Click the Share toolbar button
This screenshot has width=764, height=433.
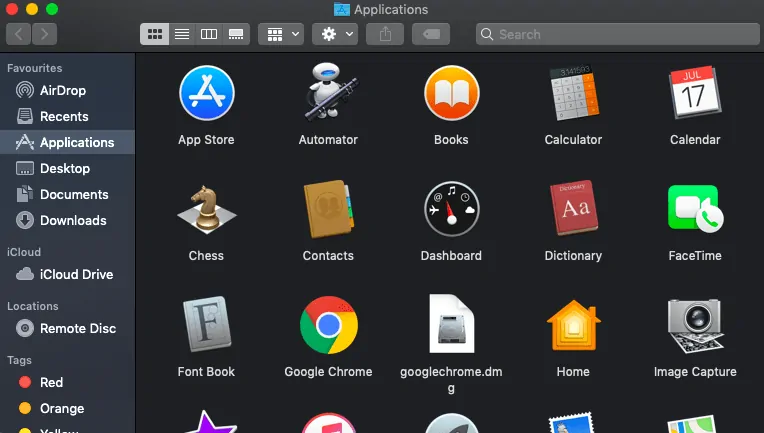[385, 34]
